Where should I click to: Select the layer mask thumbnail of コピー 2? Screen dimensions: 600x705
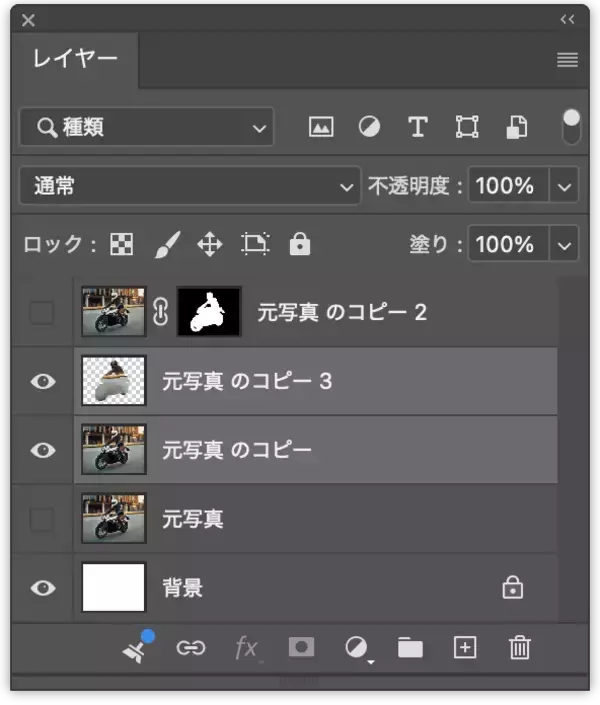[x=209, y=312]
